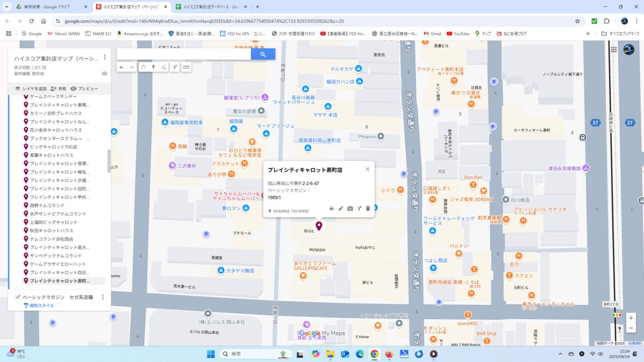This screenshot has width=644, height=362.
Task: Select 西野ナムコランド in the layer list
Action: [47, 205]
